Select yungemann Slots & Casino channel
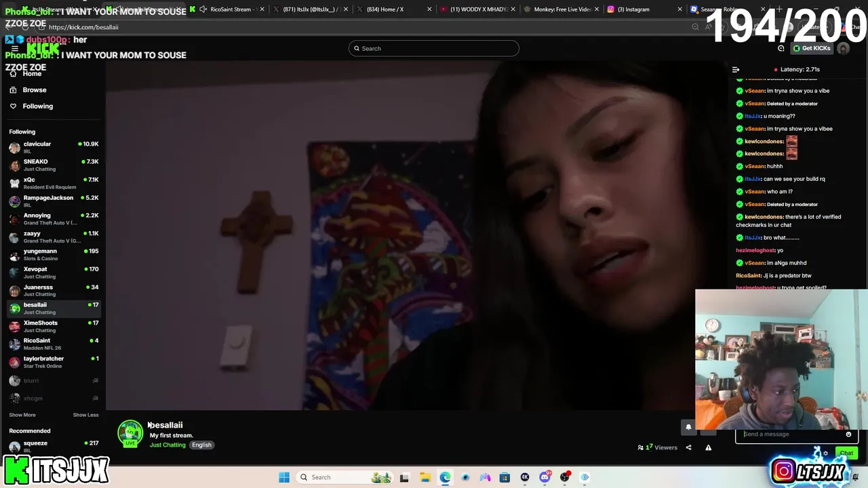The height and width of the screenshot is (488, 868). click(54, 254)
